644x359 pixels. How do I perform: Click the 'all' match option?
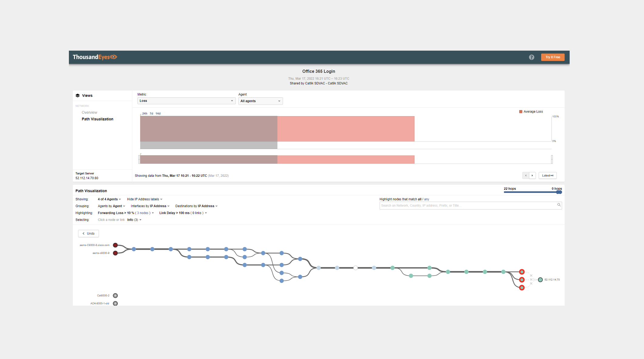click(419, 199)
